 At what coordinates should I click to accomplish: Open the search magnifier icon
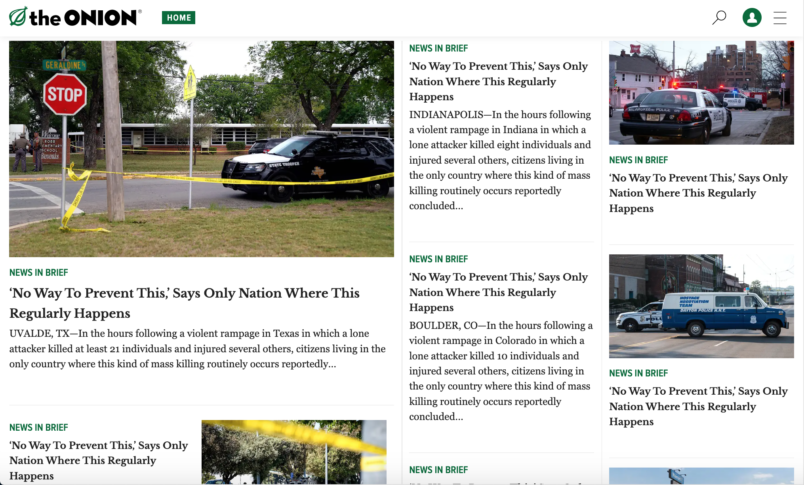pyautogui.click(x=718, y=17)
